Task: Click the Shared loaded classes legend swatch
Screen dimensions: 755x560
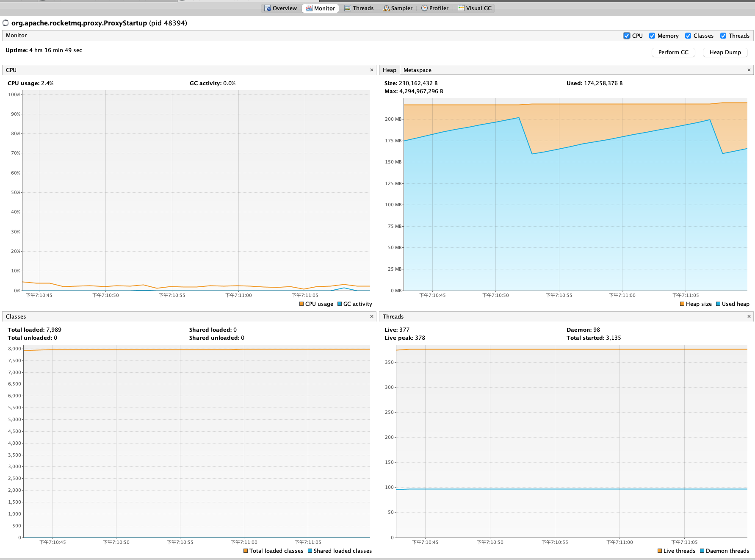Action: [310, 551]
